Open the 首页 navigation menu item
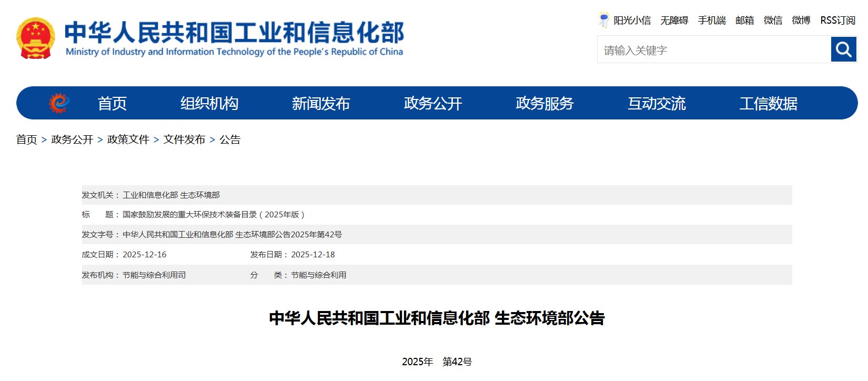 point(112,104)
